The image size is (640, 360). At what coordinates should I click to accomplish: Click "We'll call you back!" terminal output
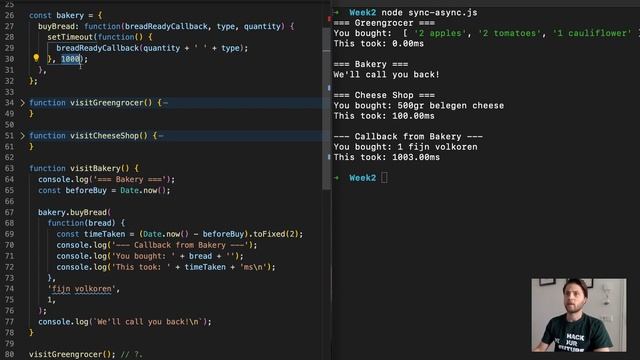386,75
